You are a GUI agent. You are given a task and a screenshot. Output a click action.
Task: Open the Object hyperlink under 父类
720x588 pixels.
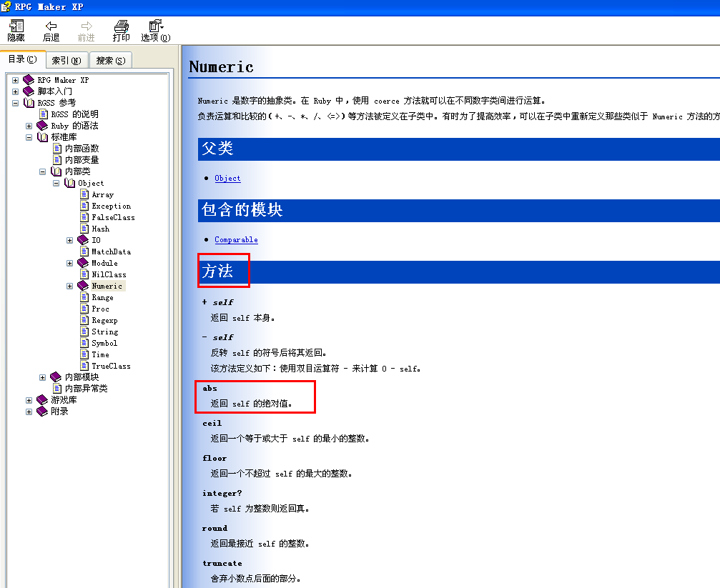(228, 178)
